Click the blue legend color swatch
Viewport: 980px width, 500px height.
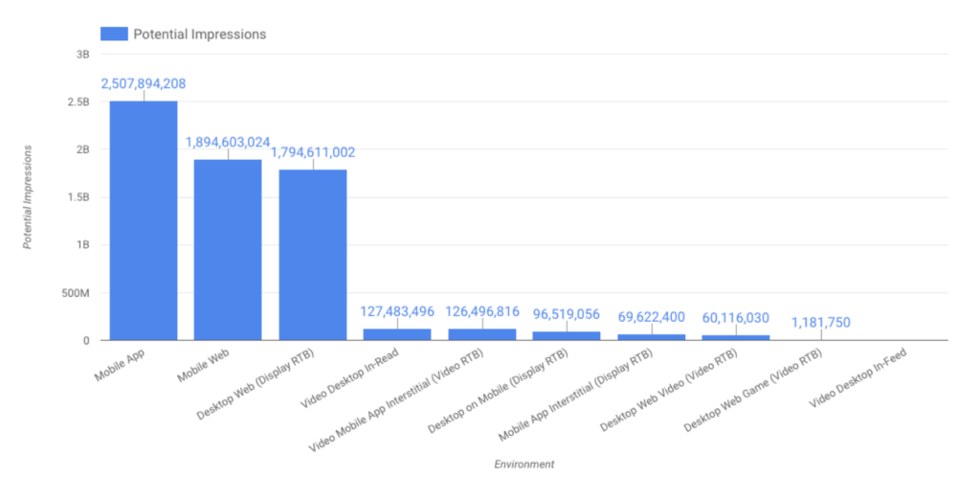pos(115,34)
